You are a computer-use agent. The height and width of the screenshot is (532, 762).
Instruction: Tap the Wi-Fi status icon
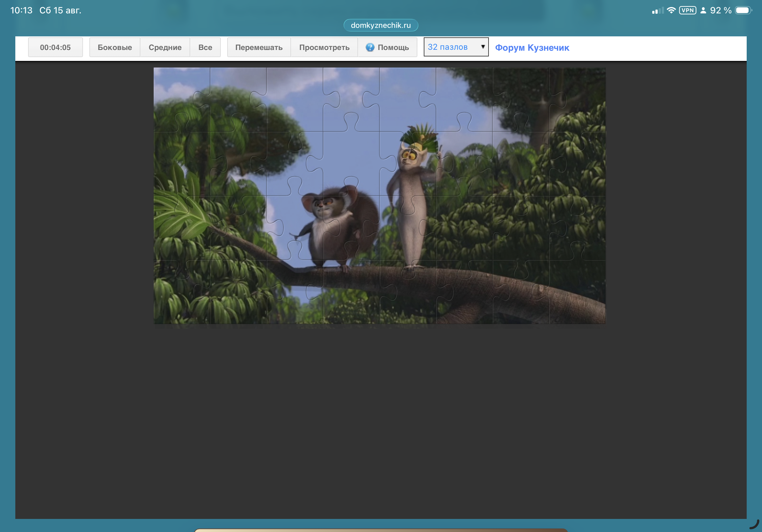pyautogui.click(x=671, y=10)
